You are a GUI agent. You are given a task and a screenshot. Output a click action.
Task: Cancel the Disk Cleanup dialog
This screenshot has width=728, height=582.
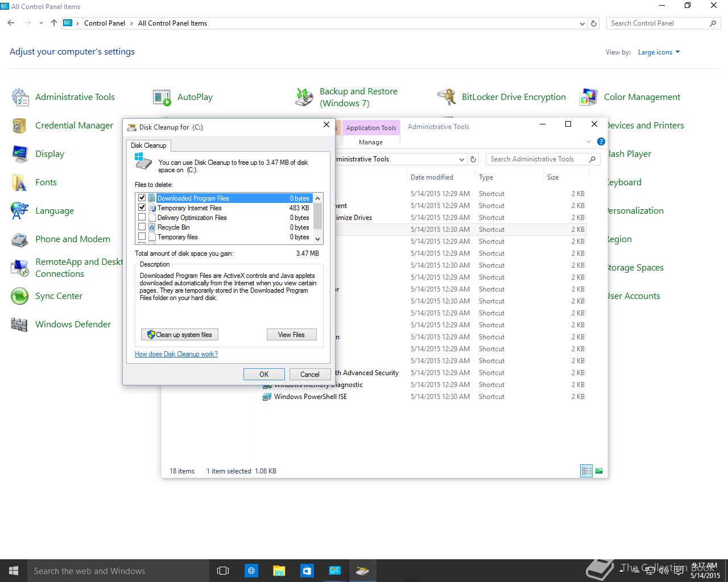point(309,374)
